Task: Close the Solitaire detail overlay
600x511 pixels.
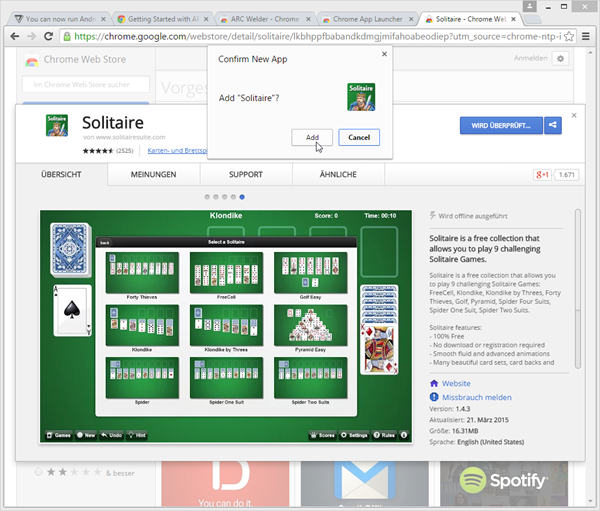Action: click(574, 115)
